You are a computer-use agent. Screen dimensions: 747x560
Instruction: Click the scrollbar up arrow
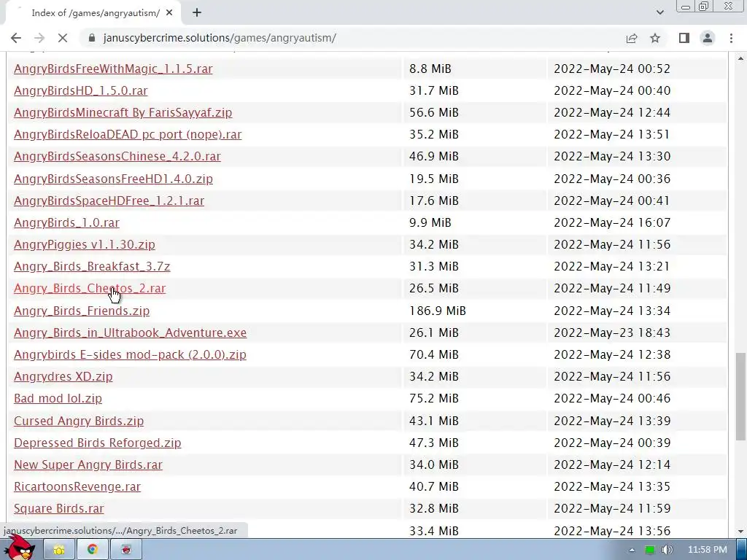(740, 58)
